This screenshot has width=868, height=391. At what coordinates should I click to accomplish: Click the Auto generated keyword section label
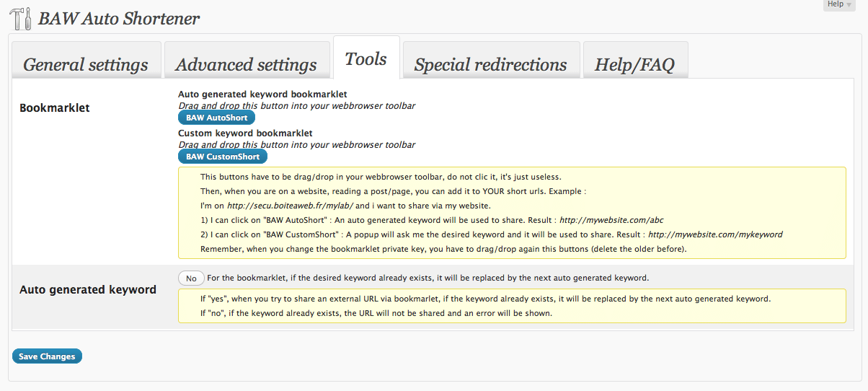pos(88,289)
